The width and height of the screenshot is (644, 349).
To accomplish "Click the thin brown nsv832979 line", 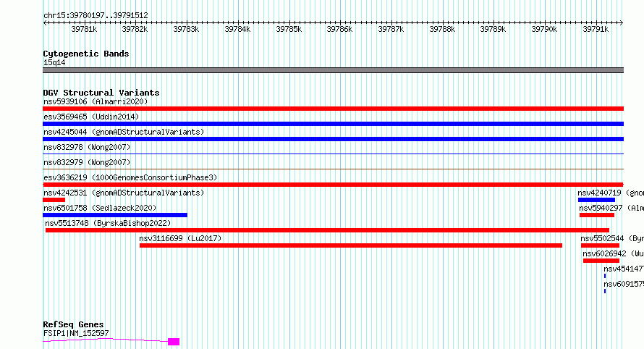I will (333, 169).
